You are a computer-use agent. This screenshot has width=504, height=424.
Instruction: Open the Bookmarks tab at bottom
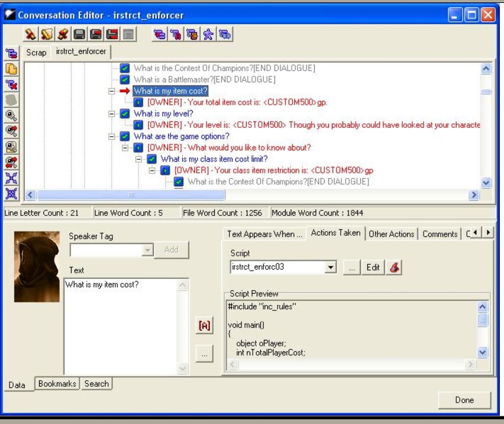[x=57, y=384]
